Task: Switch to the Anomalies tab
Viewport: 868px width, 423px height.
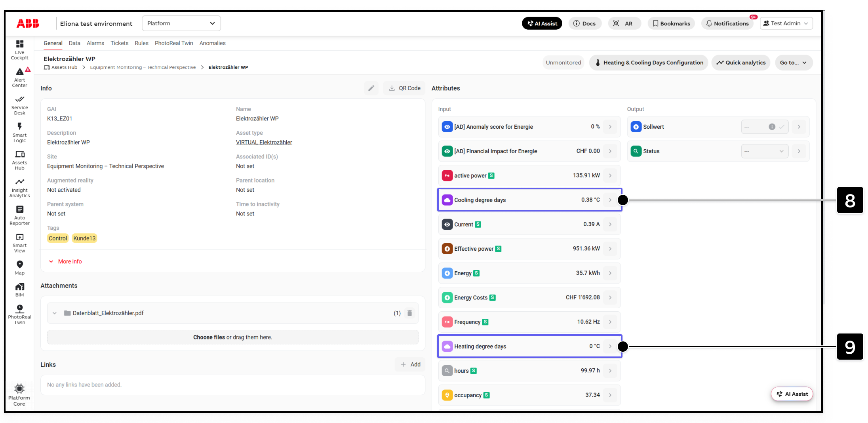Action: pyautogui.click(x=213, y=43)
